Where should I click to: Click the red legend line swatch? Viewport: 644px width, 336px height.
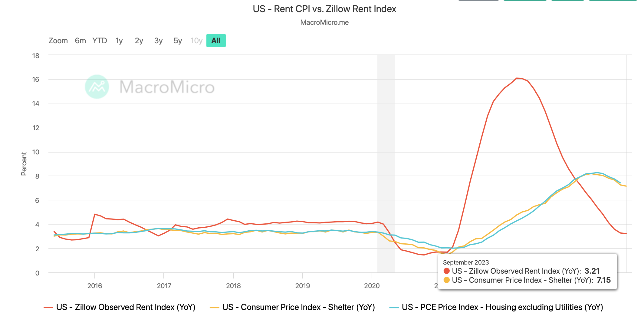click(x=48, y=308)
